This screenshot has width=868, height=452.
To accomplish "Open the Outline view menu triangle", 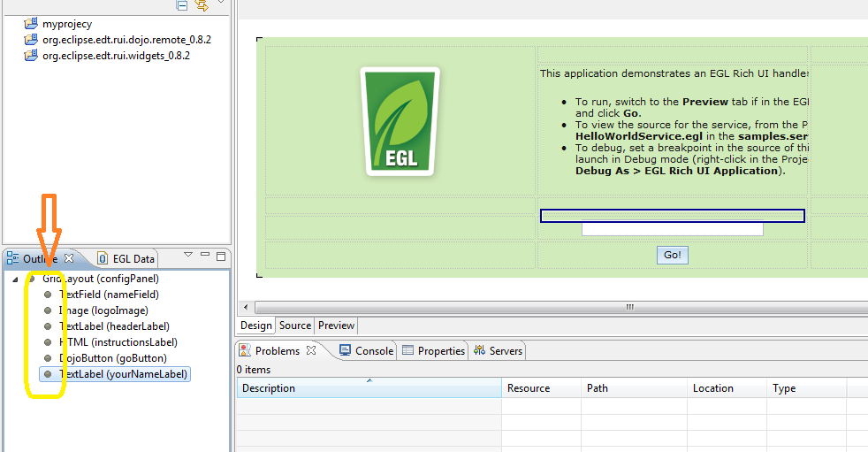I will click(188, 254).
